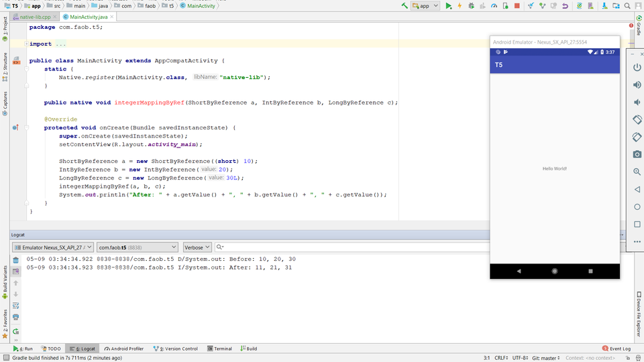
Task: Click emulator sidebar Home circle
Action: 637,207
